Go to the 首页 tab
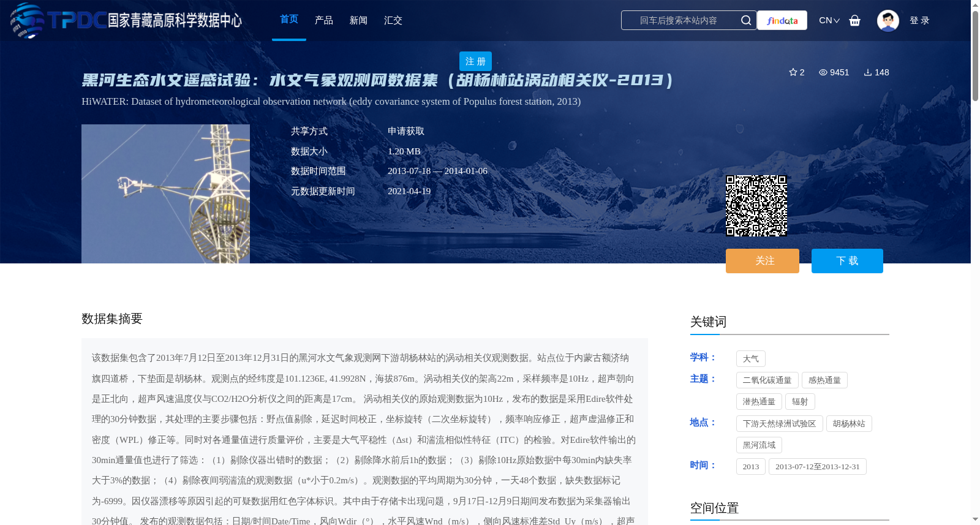This screenshot has height=525, width=980. 289,20
